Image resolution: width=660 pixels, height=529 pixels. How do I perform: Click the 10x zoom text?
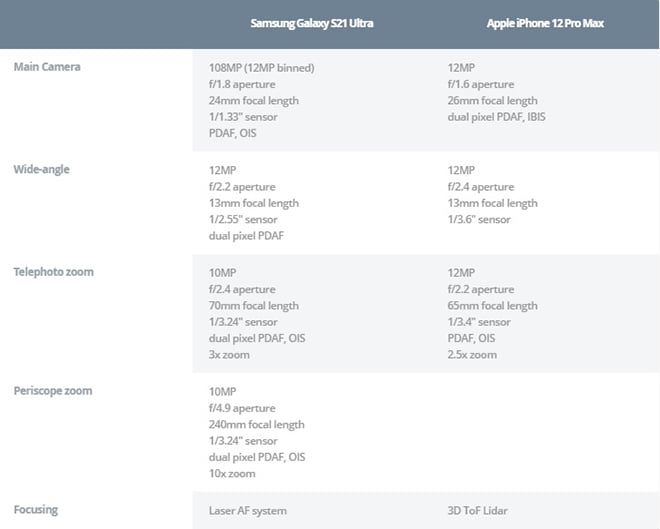pos(232,474)
